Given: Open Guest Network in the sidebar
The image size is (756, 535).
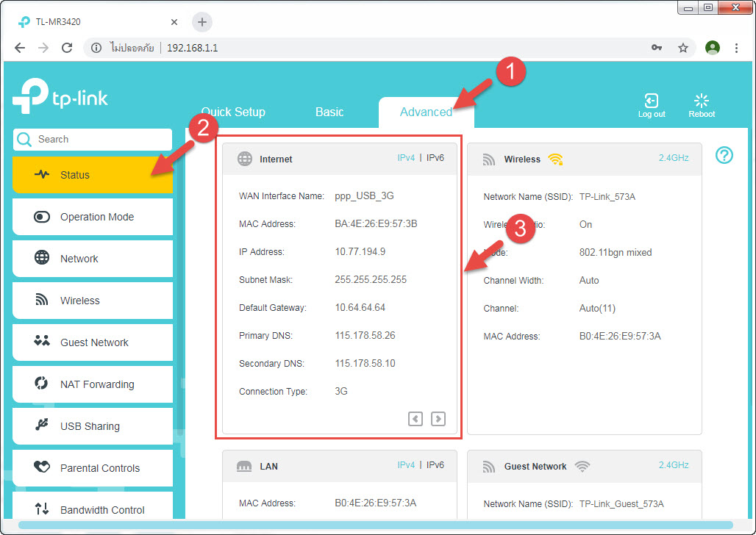Looking at the screenshot, I should click(93, 342).
